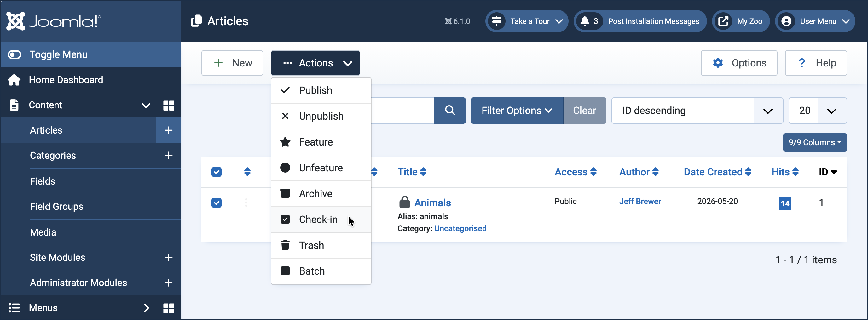Collapse the Content menu chevron
This screenshot has height=320, width=868.
(146, 106)
